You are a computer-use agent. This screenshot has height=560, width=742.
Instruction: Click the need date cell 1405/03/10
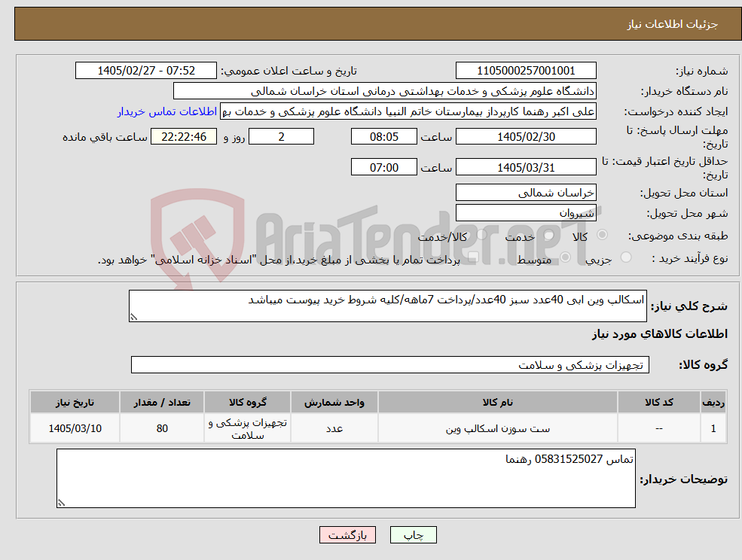[x=75, y=428]
